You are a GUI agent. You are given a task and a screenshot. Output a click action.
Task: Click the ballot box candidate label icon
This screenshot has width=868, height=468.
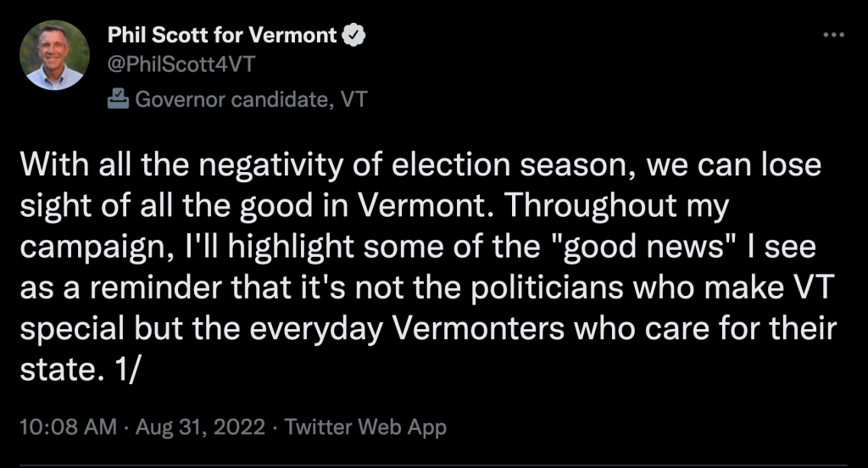pyautogui.click(x=118, y=99)
